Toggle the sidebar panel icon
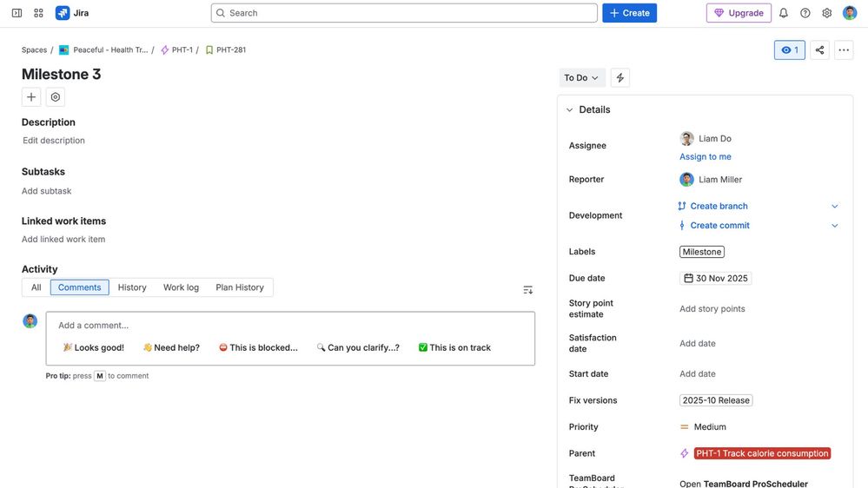Screen dimensions: 868x488 pos(17,13)
